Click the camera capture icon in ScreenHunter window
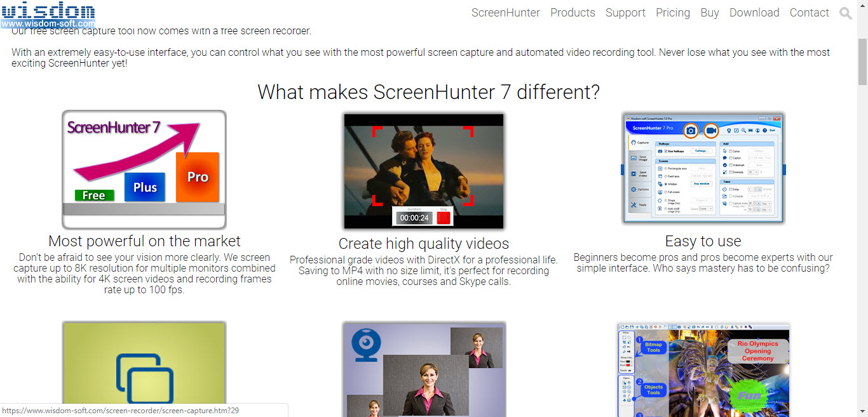 691,130
